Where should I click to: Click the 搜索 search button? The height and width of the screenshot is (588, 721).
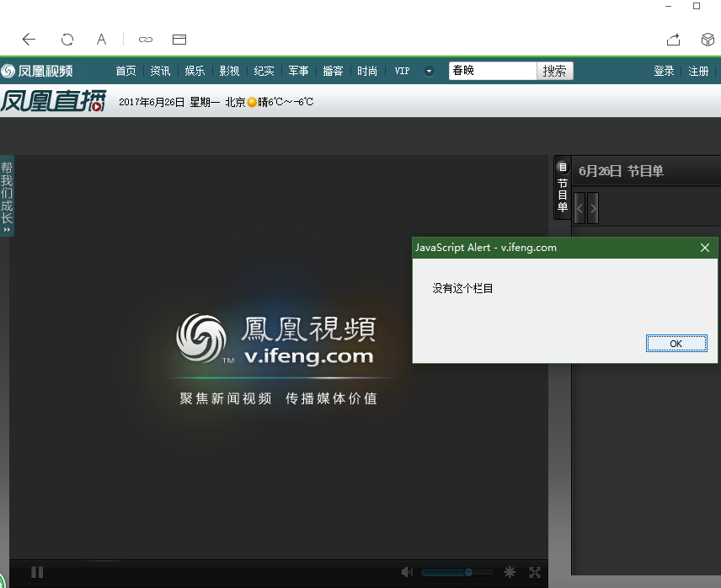pyautogui.click(x=554, y=71)
